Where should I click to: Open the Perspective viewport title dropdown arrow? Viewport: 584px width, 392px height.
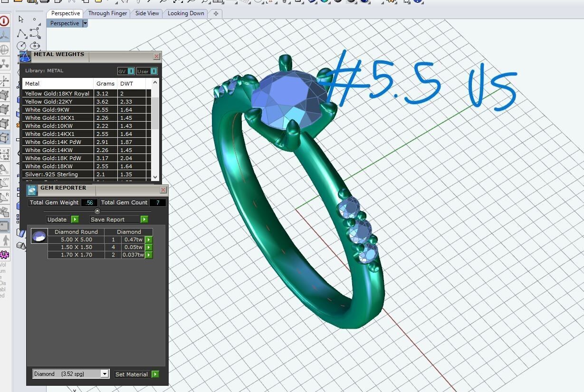(x=85, y=23)
